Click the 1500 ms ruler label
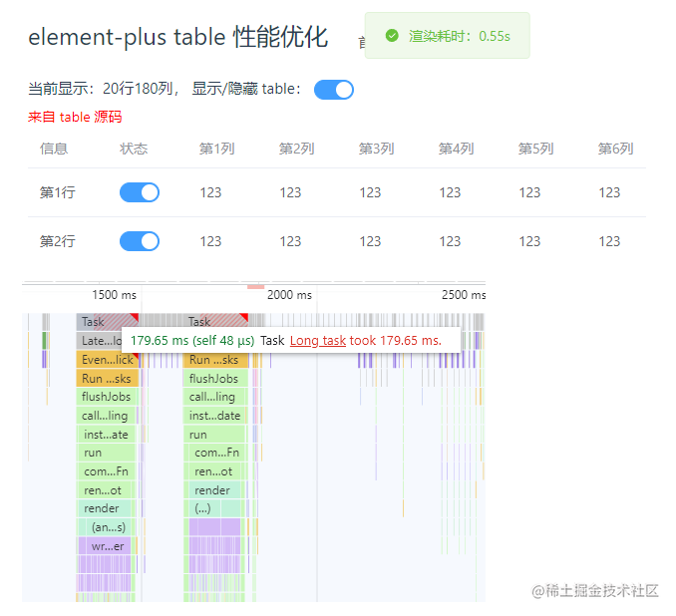Image resolution: width=676 pixels, height=616 pixels. tap(114, 295)
